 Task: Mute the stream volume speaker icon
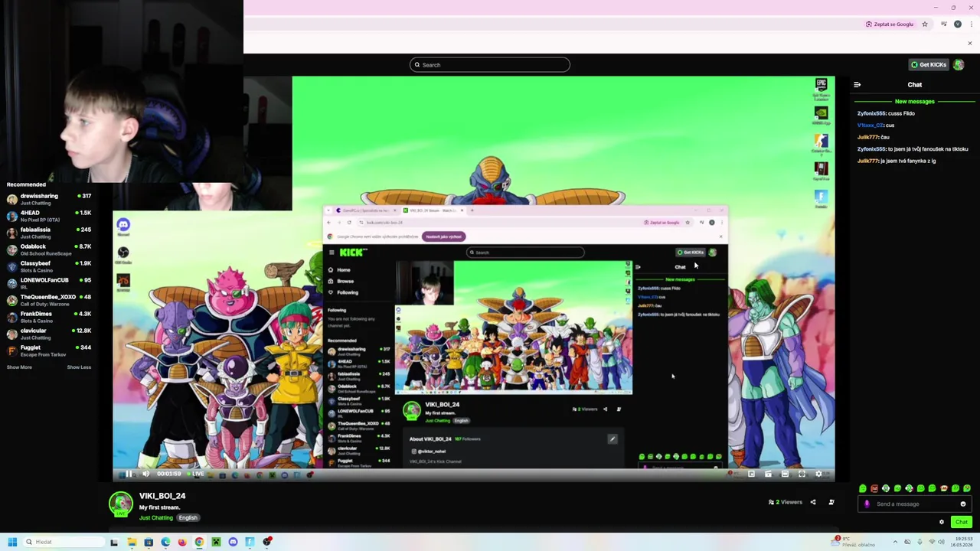(x=145, y=474)
